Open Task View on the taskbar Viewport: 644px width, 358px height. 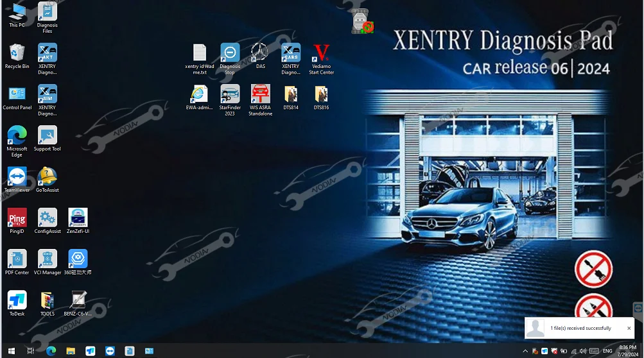(31, 351)
